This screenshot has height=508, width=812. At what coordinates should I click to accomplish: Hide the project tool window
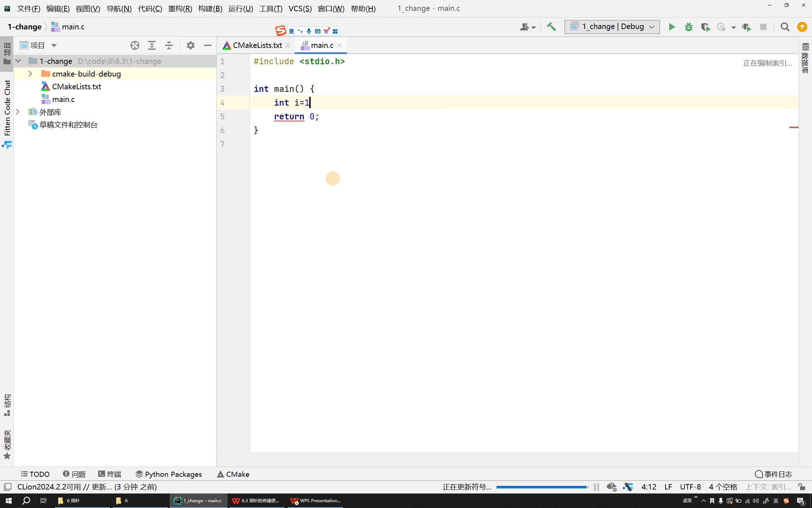(x=208, y=45)
